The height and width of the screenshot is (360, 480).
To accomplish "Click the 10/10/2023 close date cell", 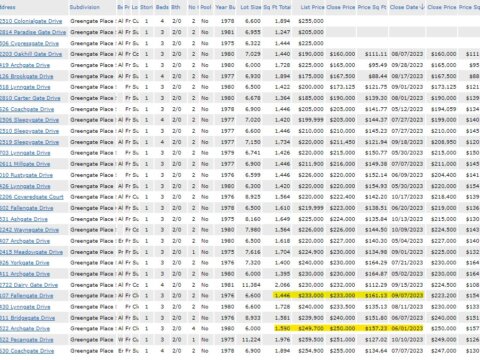I will (407, 340).
